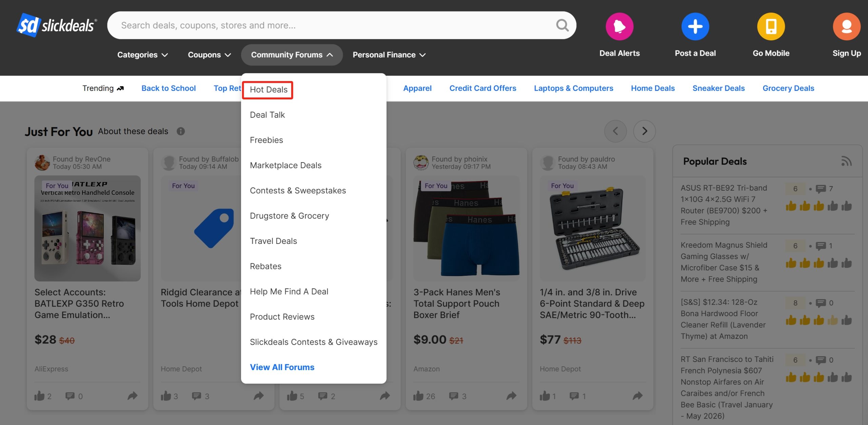Show previous Just For You deals
The image size is (868, 425).
615,131
